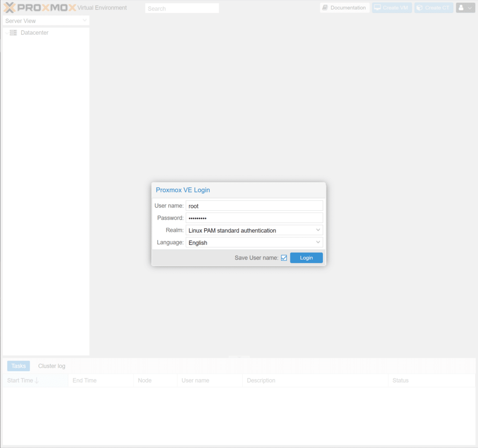Viewport: 478px width, 448px height.
Task: Click the Start Time sort arrow
Action: [x=37, y=381]
